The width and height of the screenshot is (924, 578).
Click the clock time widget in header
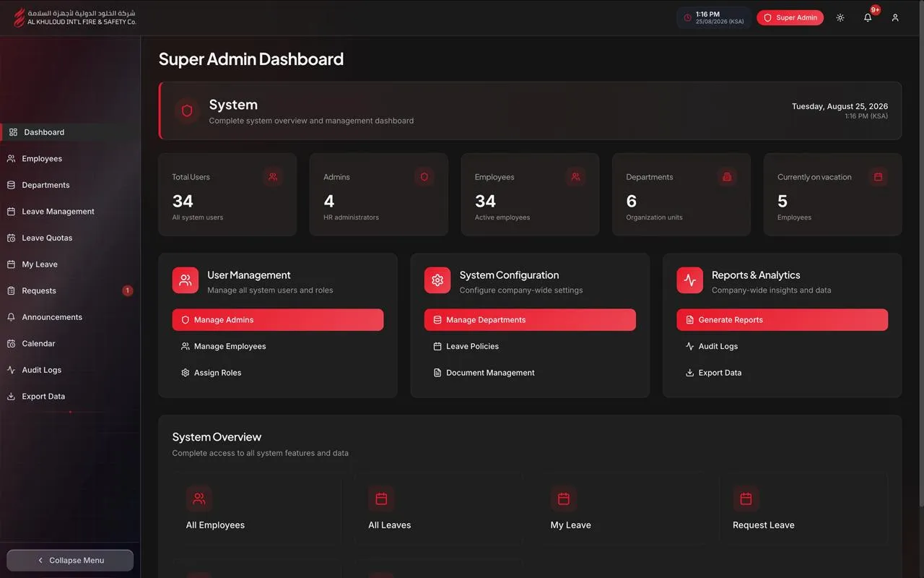(x=713, y=17)
